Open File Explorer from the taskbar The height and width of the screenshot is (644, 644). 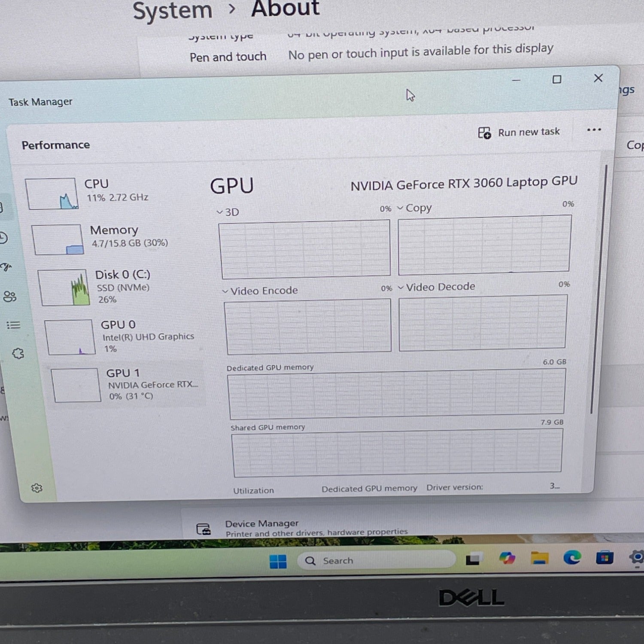click(x=539, y=558)
